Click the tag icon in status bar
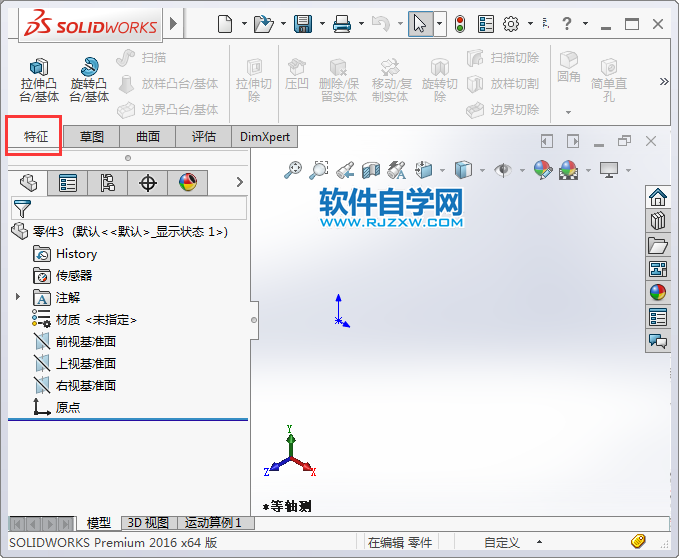This screenshot has height=558, width=679. [638, 541]
